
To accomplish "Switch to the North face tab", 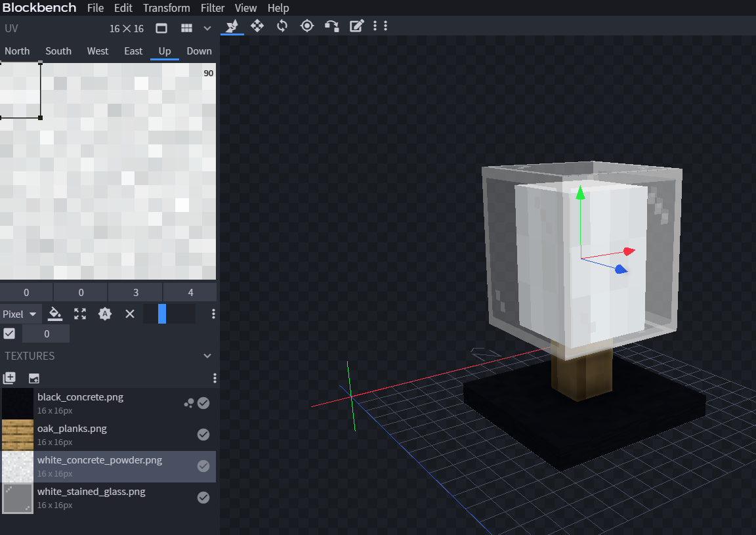I will 17,51.
